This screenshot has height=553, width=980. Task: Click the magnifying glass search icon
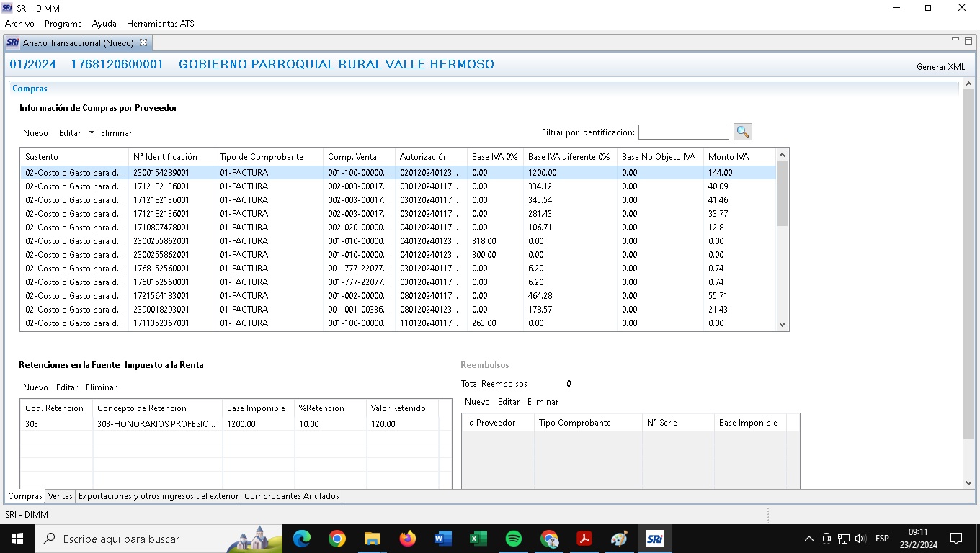pyautogui.click(x=742, y=132)
